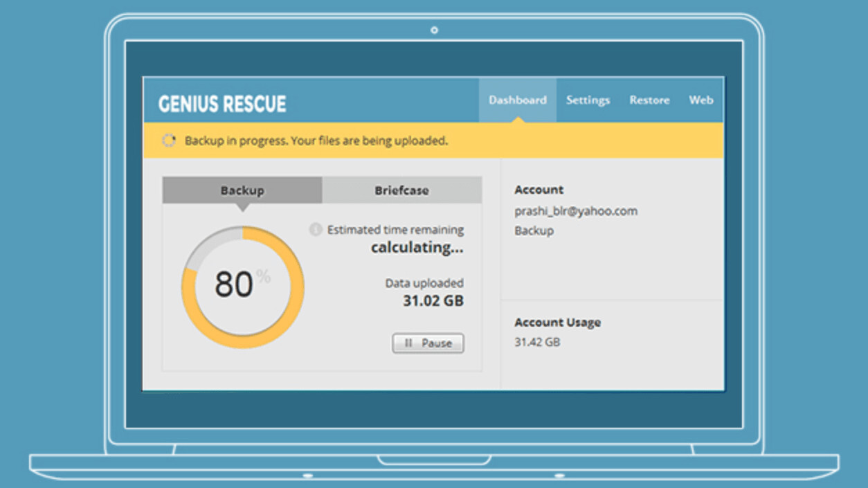
Task: Click the calculating... time estimate text
Action: click(417, 248)
